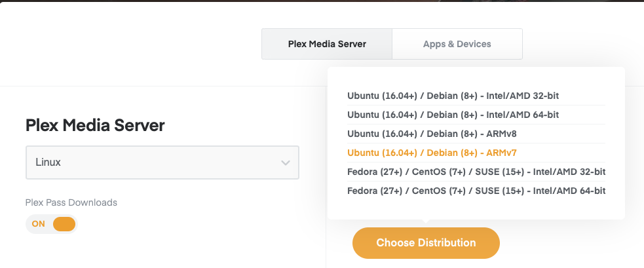The image size is (644, 268).
Task: Click the Plex Pass Downloads label
Action: (x=71, y=202)
